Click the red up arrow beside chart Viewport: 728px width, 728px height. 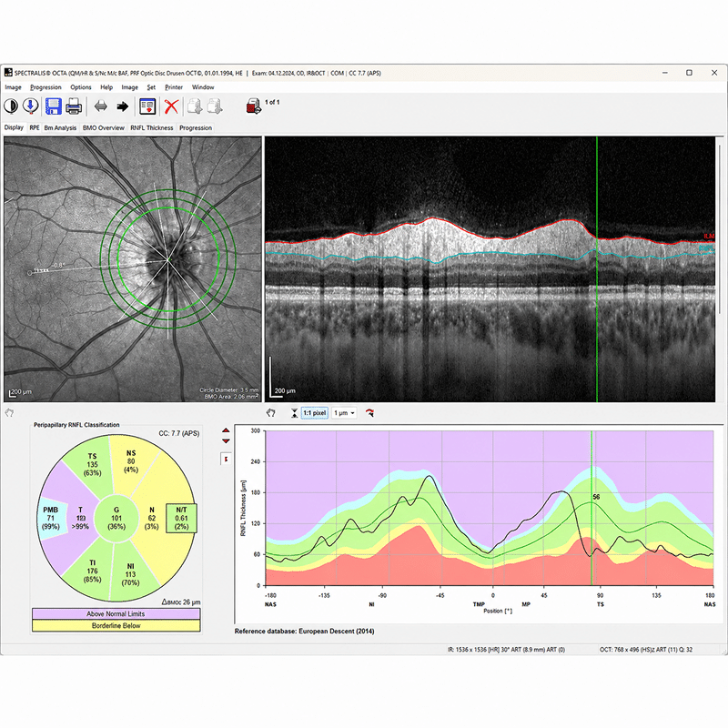tap(226, 430)
